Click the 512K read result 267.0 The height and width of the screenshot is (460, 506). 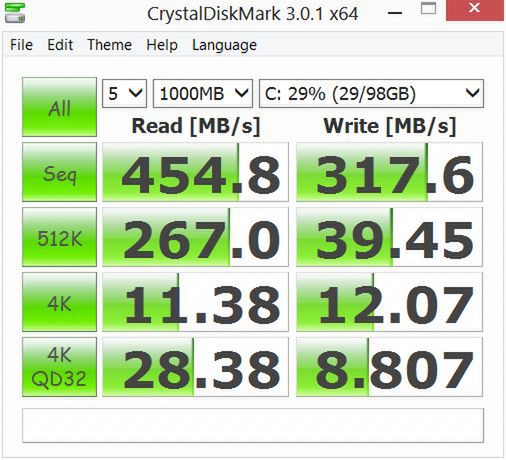coord(195,237)
